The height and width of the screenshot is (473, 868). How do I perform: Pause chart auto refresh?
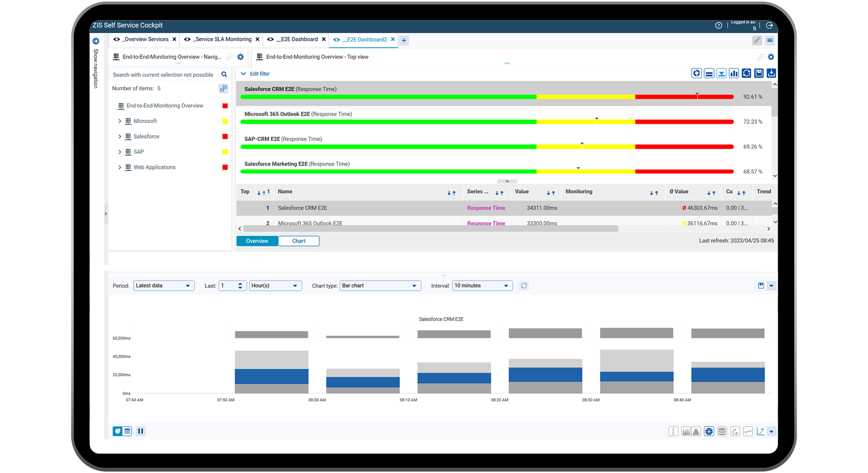point(140,431)
